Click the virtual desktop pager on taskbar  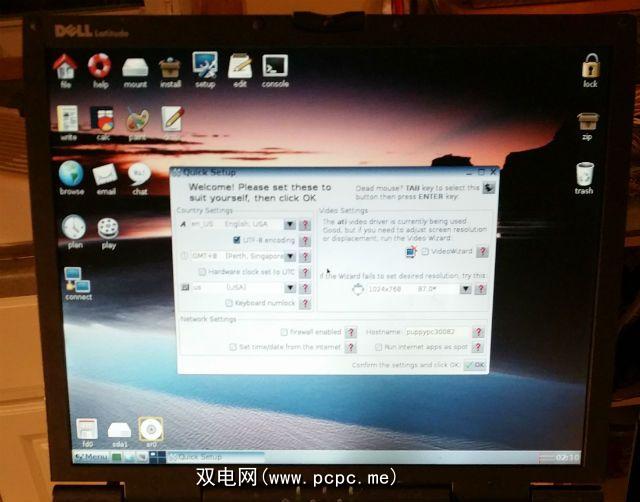158,457
